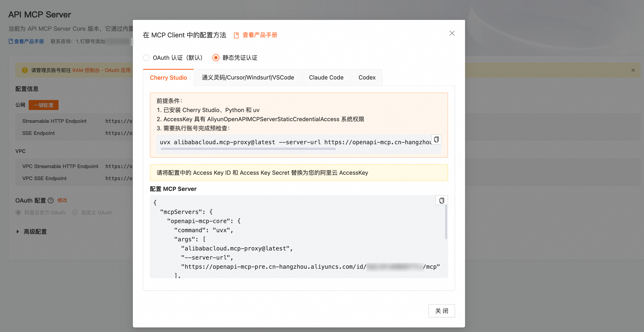The width and height of the screenshot is (644, 332).
Task: Open 查看产品手册 link on background page
Action: tap(26, 41)
